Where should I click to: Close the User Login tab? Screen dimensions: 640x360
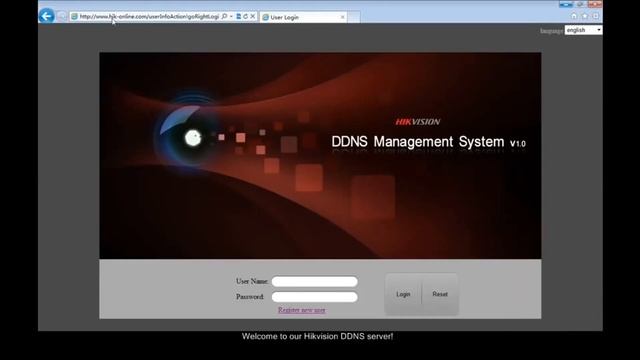[x=342, y=17]
